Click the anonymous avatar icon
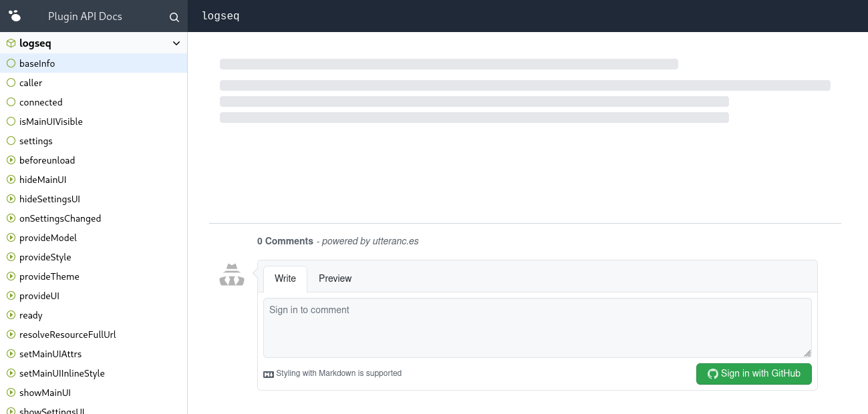Viewport: 868px width, 414px height. 232,275
